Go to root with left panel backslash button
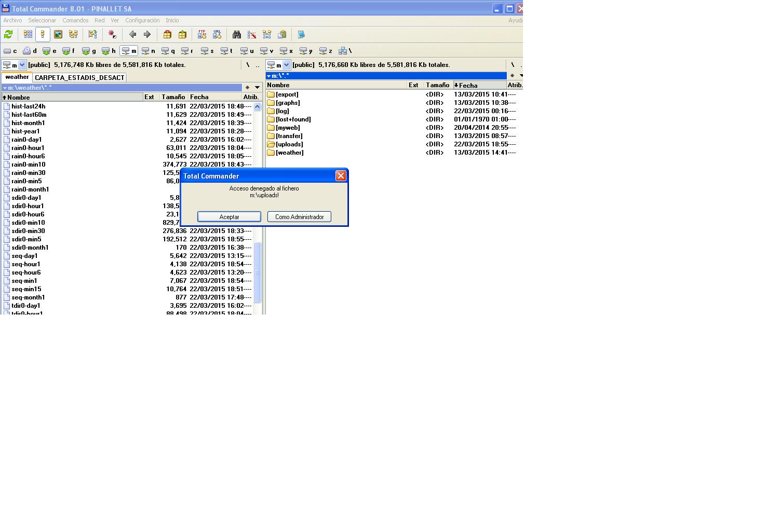780x532 pixels. click(248, 65)
